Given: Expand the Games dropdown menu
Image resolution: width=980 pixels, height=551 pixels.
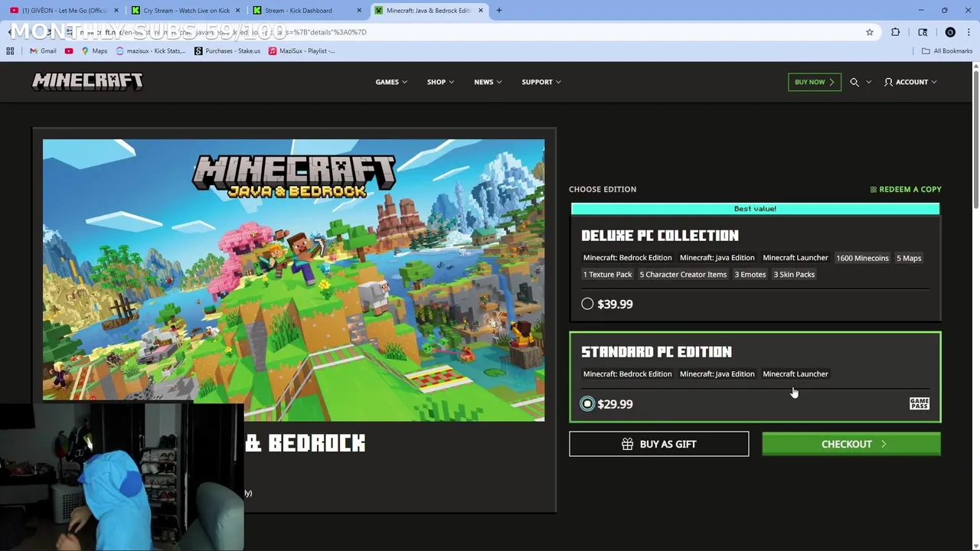Looking at the screenshot, I should tap(391, 82).
